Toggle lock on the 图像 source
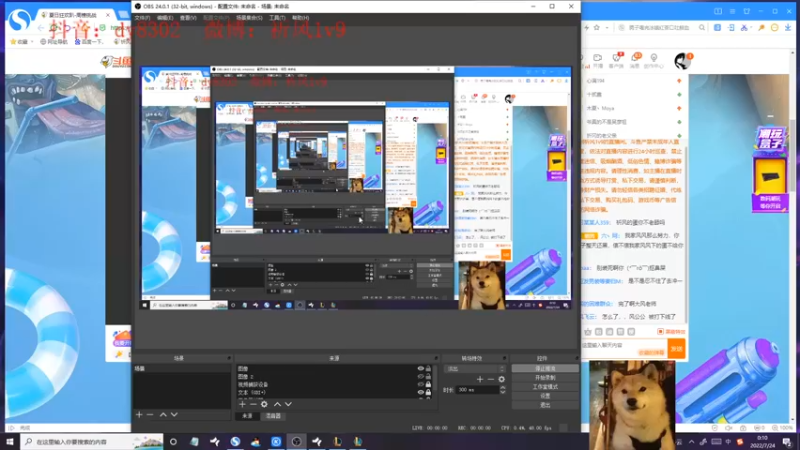 pos(429,368)
